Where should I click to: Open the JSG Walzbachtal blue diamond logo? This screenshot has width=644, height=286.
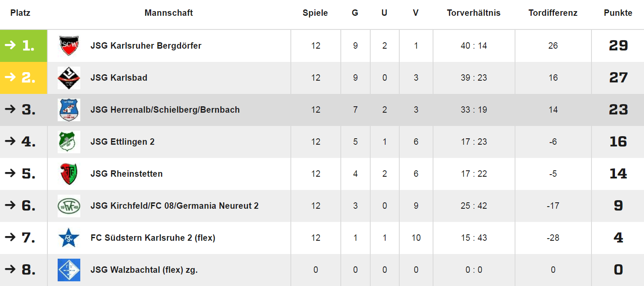[69, 270]
